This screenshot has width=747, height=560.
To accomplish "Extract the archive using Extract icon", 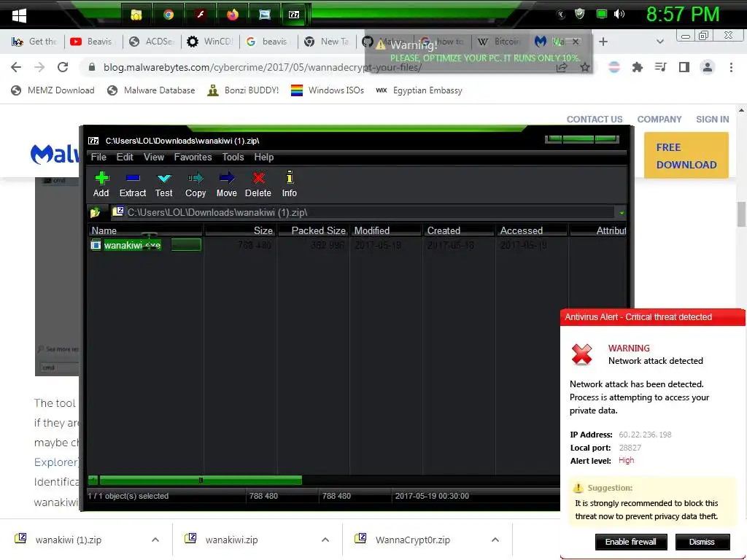I will point(133,184).
